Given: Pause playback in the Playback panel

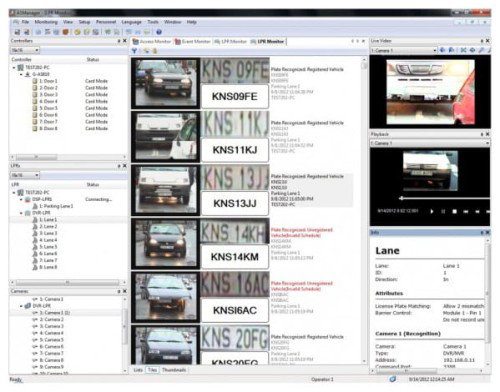Looking at the screenshot, I should pos(443,211).
